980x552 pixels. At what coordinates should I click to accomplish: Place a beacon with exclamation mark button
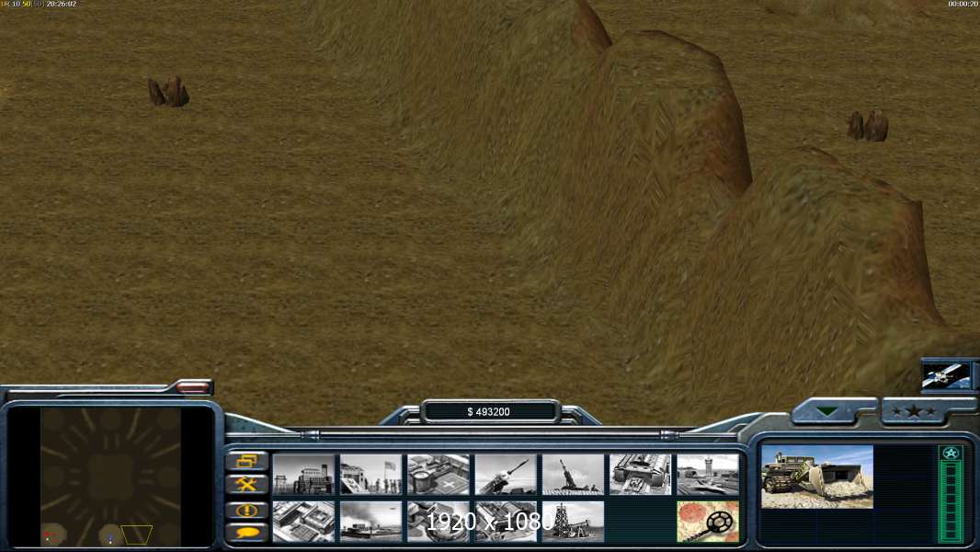(247, 511)
